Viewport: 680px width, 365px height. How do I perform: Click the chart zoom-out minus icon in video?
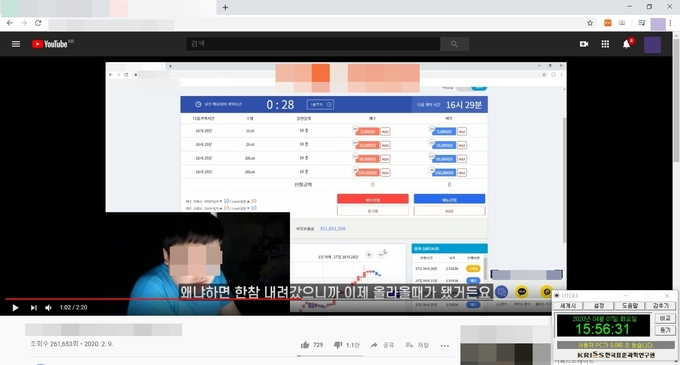tap(381, 255)
